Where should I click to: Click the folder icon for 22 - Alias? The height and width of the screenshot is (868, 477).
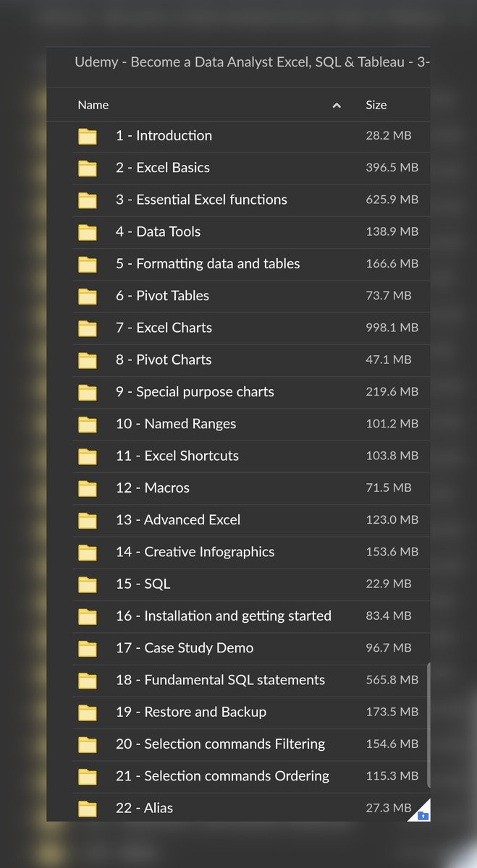(x=88, y=809)
